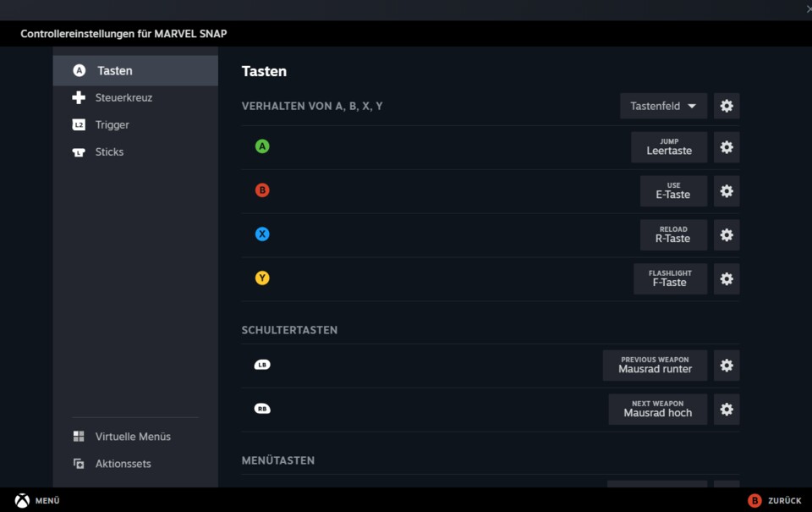Screen dimensions: 812x512
Task: Open settings gear for A button
Action: pyautogui.click(x=727, y=147)
